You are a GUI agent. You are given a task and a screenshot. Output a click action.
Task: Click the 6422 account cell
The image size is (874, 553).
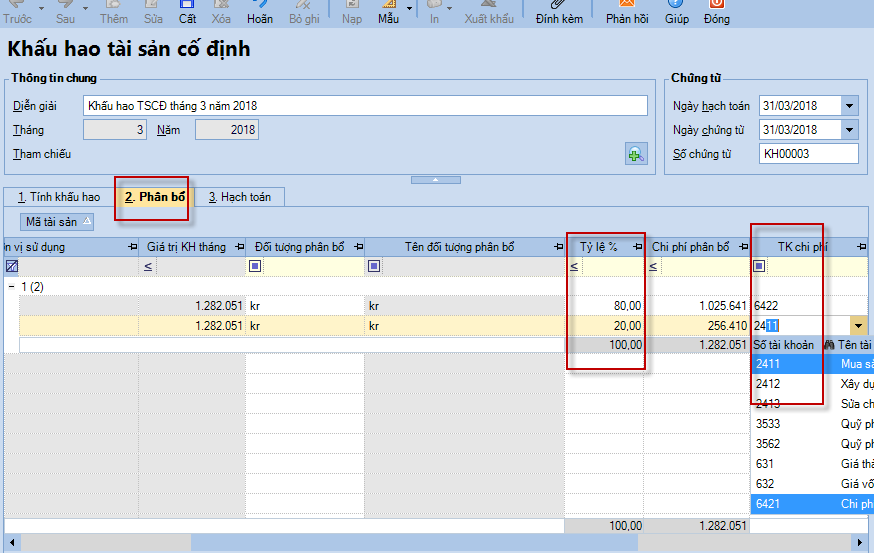(x=809, y=306)
